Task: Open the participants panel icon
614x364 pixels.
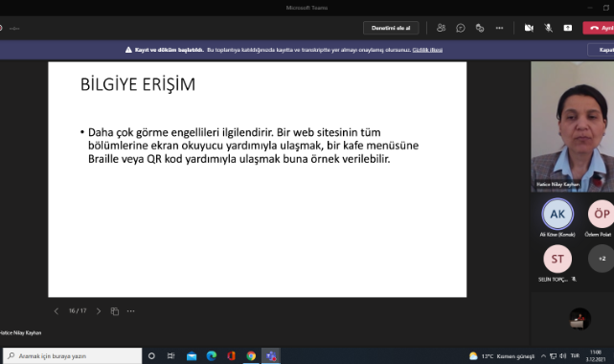Action: (441, 28)
